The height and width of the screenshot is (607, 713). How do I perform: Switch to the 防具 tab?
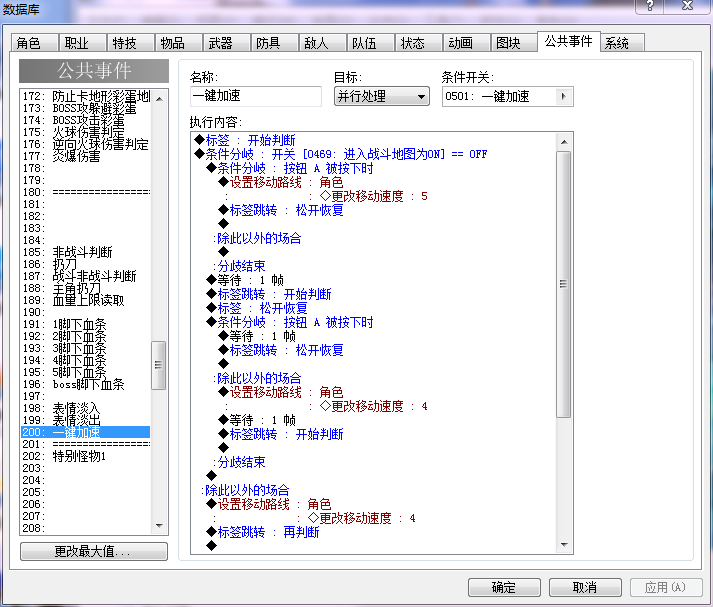[x=275, y=43]
